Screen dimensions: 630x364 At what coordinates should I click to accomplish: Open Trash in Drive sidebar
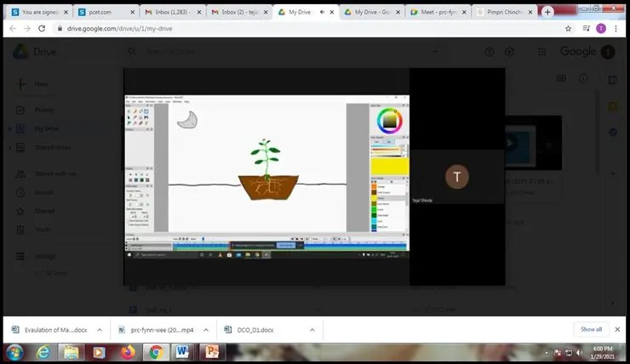pyautogui.click(x=43, y=230)
